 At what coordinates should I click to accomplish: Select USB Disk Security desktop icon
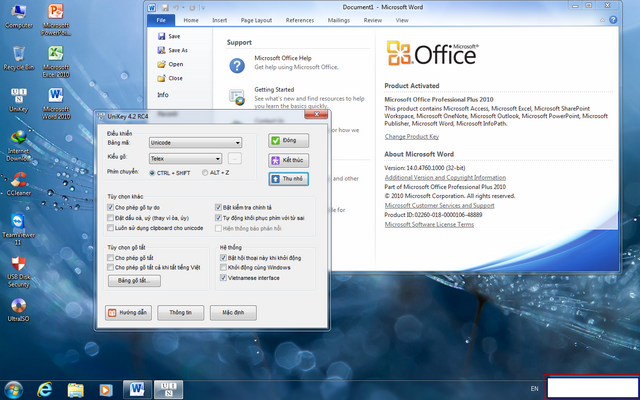(19, 272)
